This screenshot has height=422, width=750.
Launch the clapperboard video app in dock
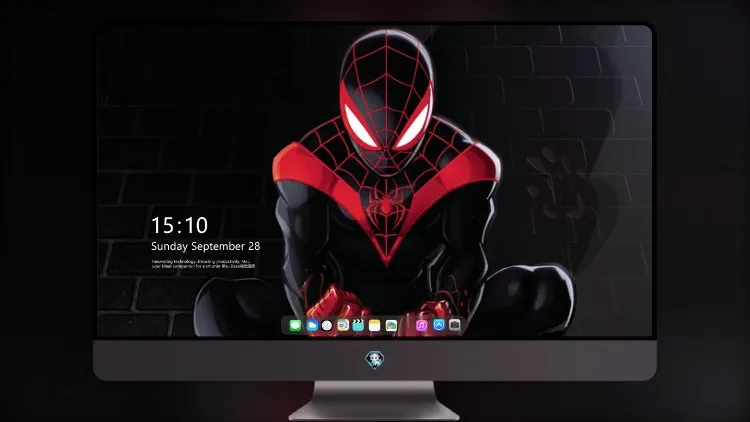coord(358,325)
